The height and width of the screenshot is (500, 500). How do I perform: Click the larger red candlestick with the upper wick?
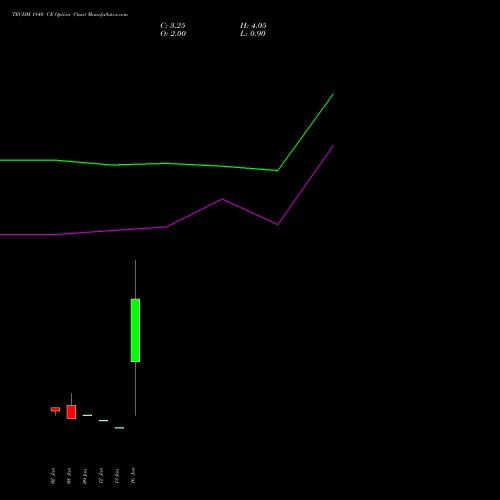pos(71,412)
